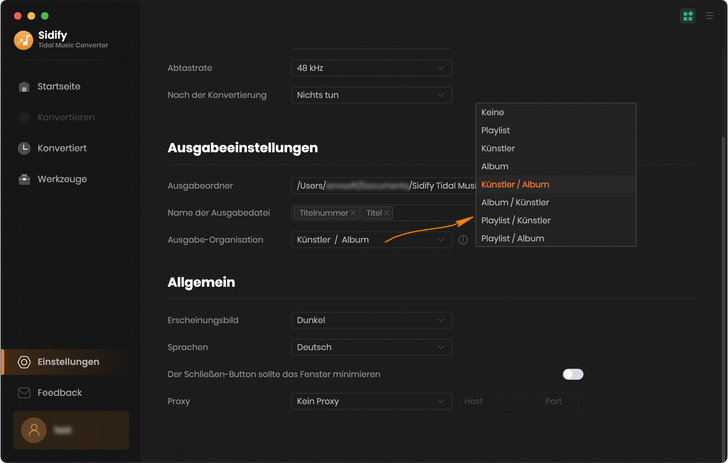
Task: Click the user profile avatar icon
Action: coord(34,430)
